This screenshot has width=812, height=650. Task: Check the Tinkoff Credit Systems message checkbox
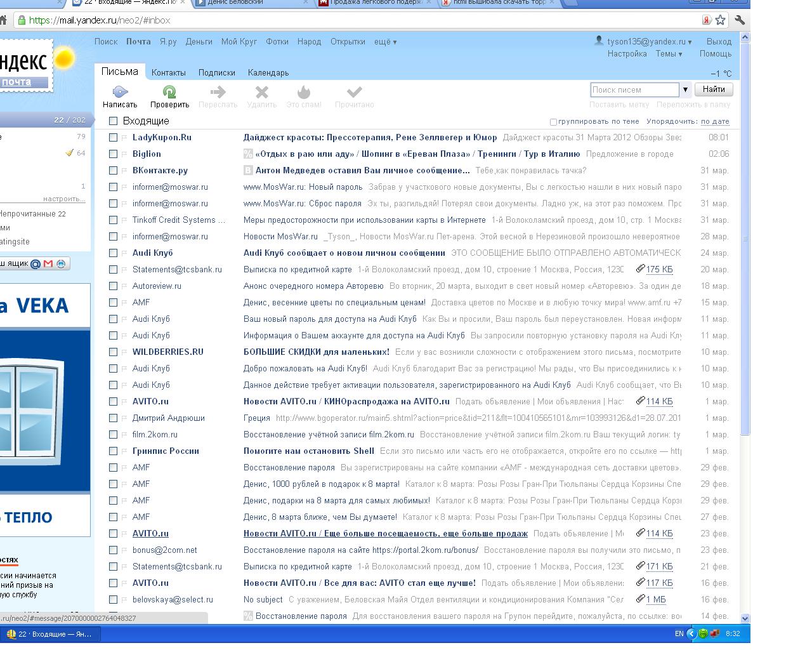click(113, 220)
